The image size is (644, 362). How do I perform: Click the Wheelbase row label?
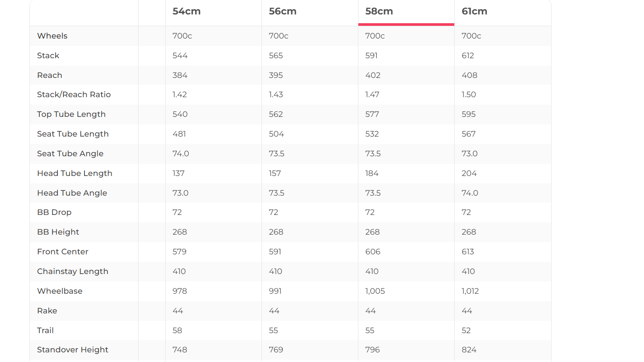[60, 291]
